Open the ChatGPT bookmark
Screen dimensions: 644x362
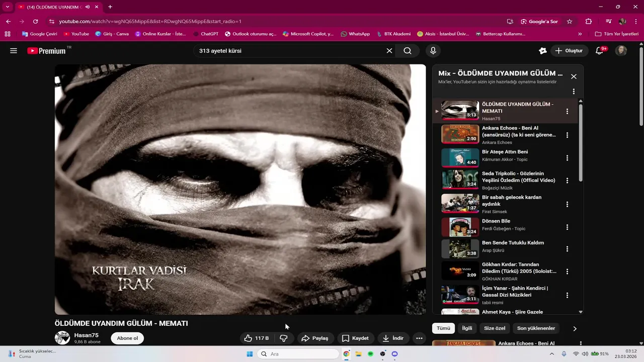click(206, 34)
